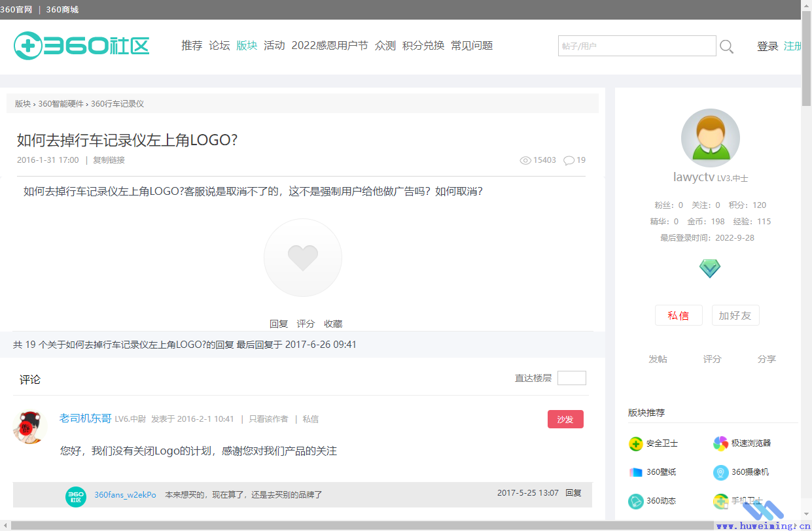Viewport: 812px width, 531px height.
Task: Click the 360社区 logo
Action: click(x=82, y=46)
